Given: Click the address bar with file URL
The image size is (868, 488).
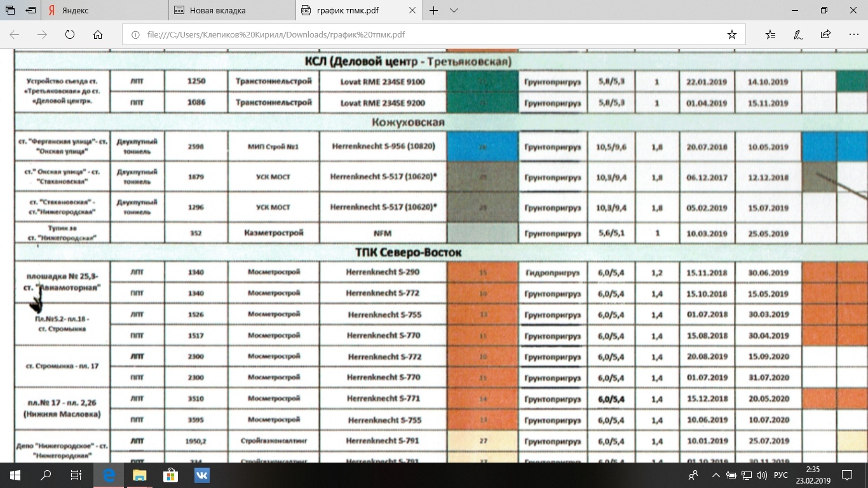Looking at the screenshot, I should (x=419, y=35).
